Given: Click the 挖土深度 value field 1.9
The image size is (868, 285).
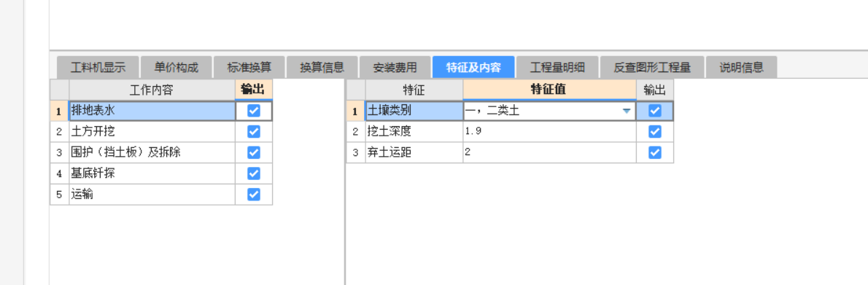Looking at the screenshot, I should coord(550,132).
